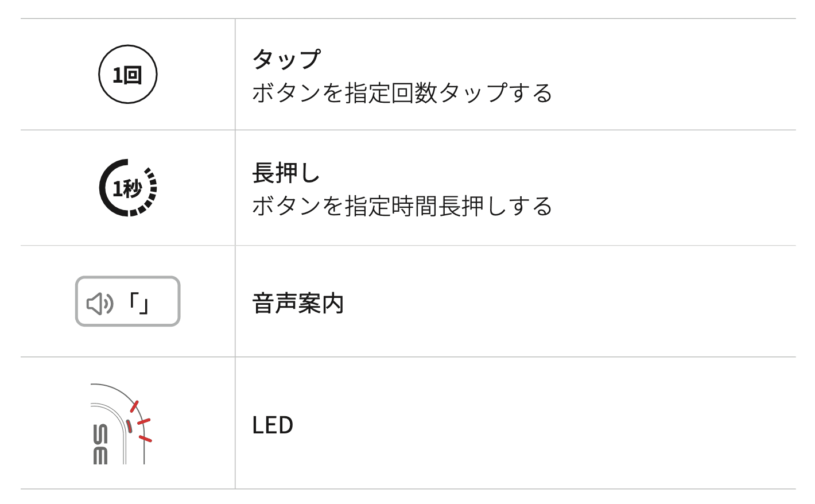Click the bottom red tick mark near the LED
Viewport: 815px width, 504px height.
tap(145, 439)
